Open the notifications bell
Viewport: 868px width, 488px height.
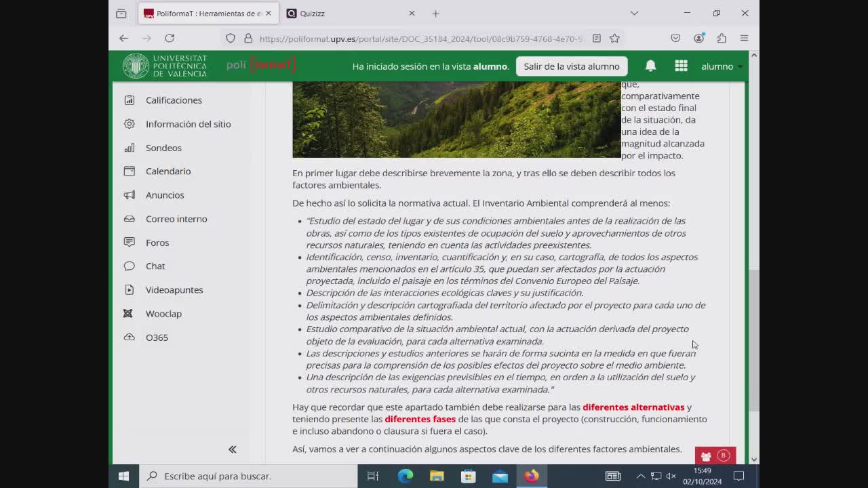pos(650,66)
